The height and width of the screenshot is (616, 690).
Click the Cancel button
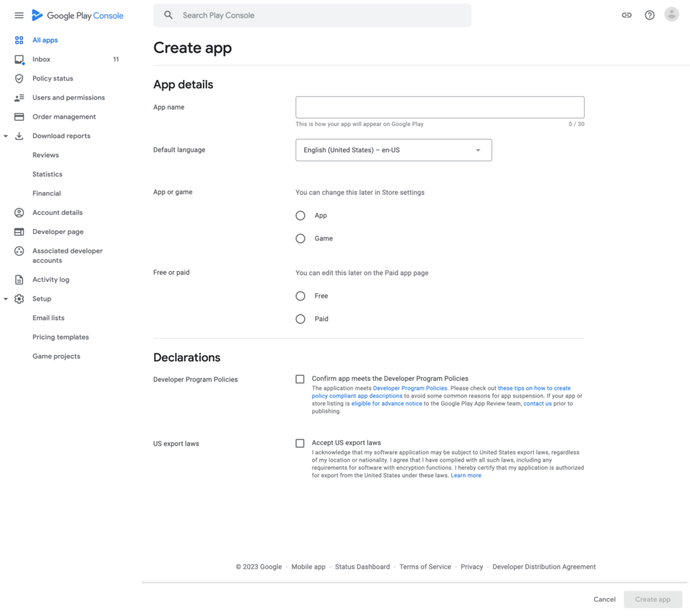[x=604, y=599]
